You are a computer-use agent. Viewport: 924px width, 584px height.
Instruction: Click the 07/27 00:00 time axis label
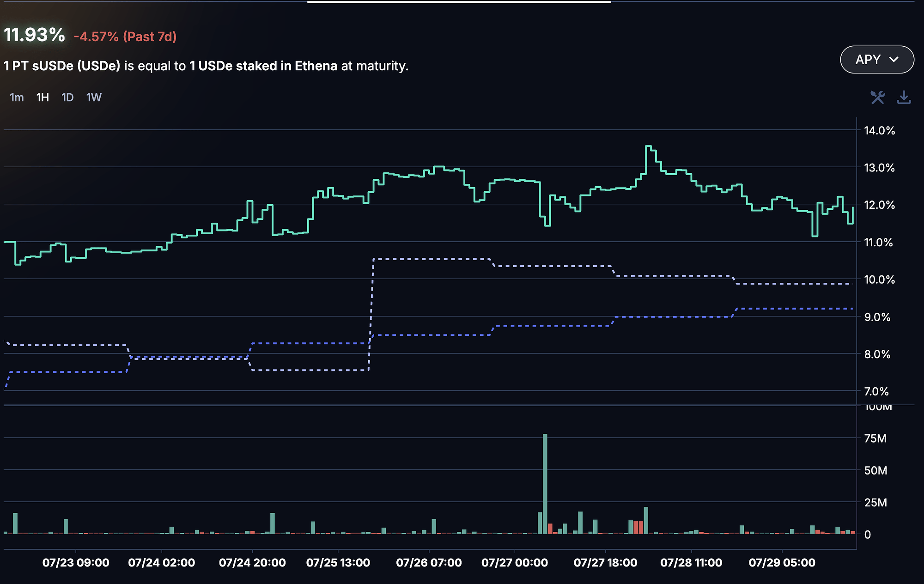515,563
